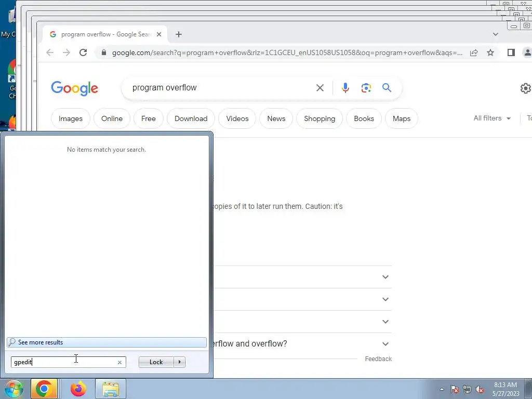
Task: Click the share page icon
Action: coord(474,52)
